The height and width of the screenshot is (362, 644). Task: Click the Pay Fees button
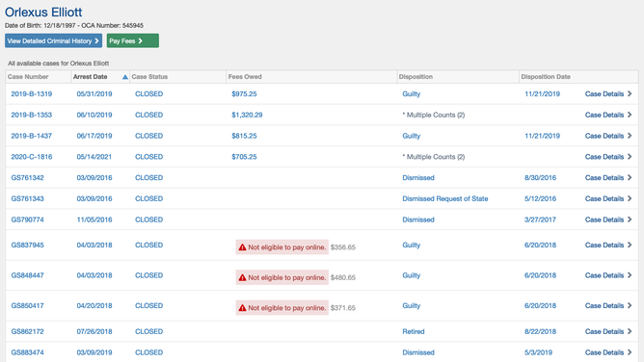coord(133,41)
